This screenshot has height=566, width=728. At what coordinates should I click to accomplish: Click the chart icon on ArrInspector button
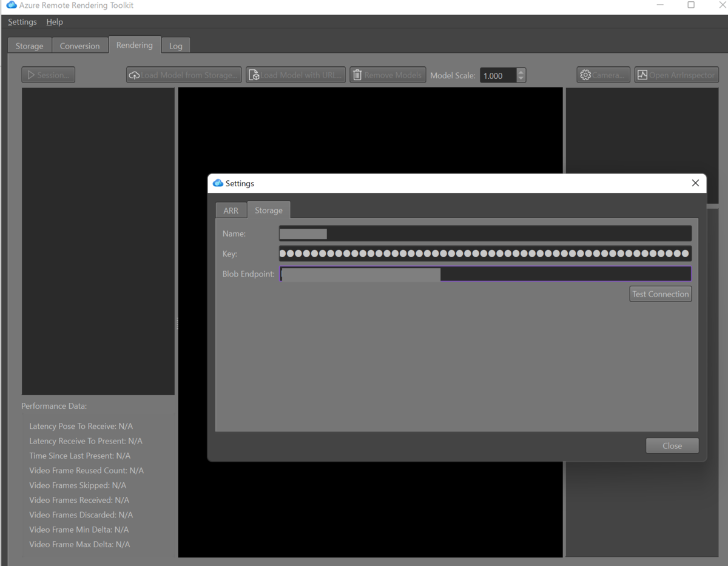point(642,75)
